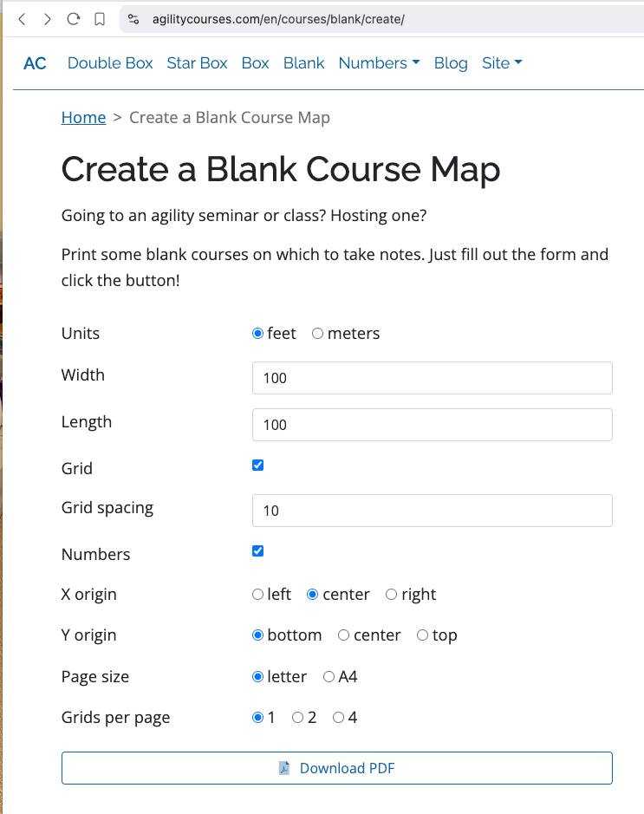Focus the Grid spacing input field
644x814 pixels.
pos(433,511)
